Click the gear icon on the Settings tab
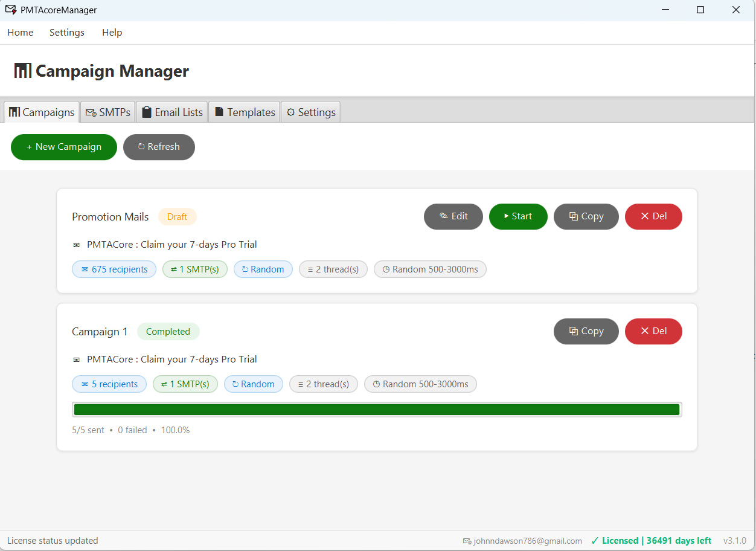This screenshot has height=551, width=756. (x=290, y=112)
